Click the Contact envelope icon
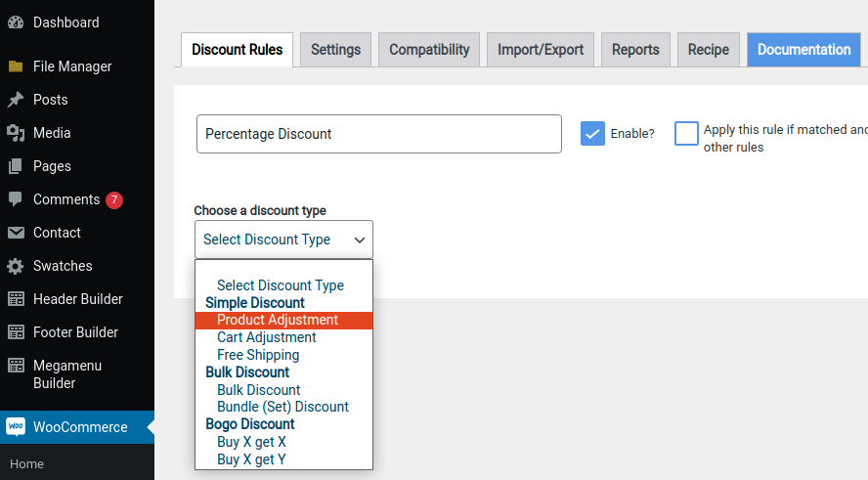 pyautogui.click(x=16, y=233)
